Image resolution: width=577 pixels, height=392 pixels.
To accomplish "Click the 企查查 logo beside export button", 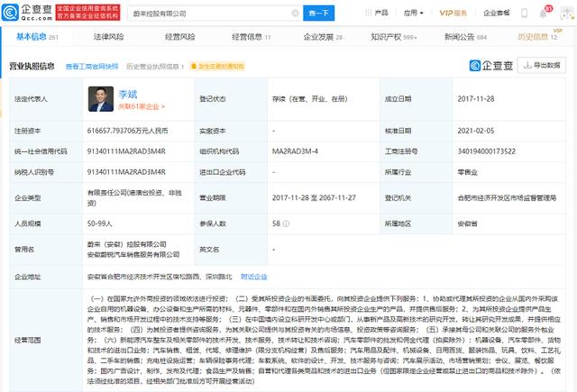I will coord(491,66).
